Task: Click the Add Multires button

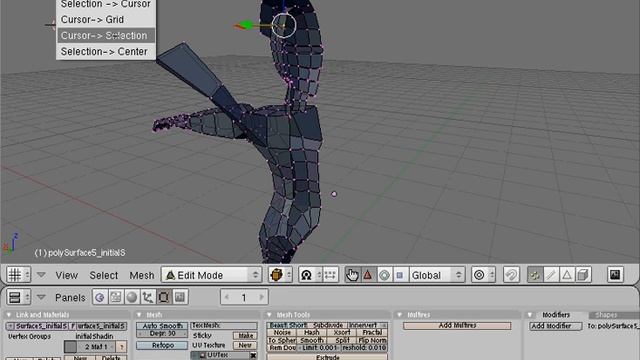Action: (x=457, y=325)
